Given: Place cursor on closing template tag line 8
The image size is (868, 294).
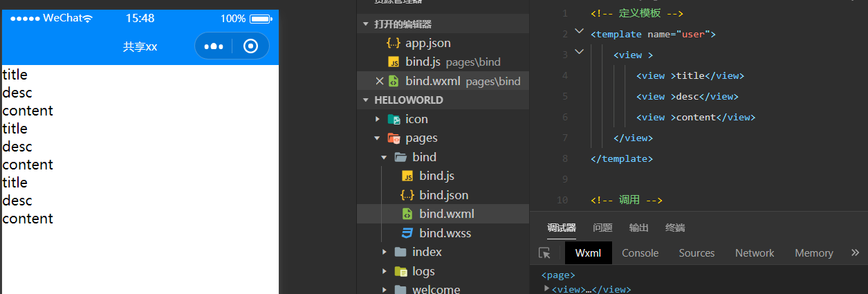Looking at the screenshot, I should point(622,158).
